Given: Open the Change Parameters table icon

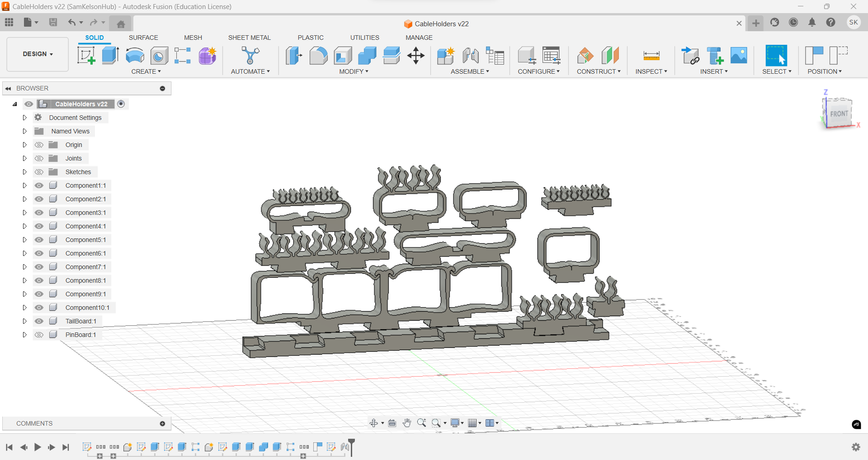Looking at the screenshot, I should (551, 56).
